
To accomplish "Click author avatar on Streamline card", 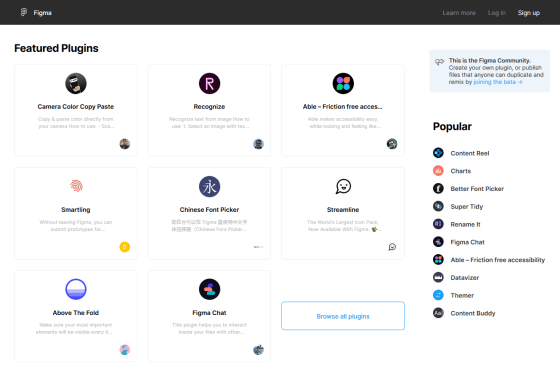I will (x=392, y=247).
